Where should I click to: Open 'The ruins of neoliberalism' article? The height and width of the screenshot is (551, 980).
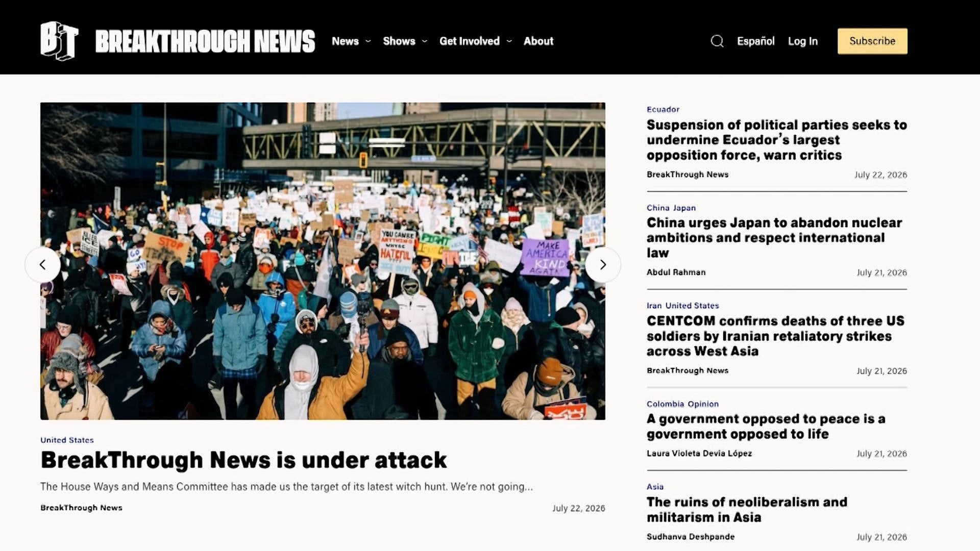[x=747, y=510]
